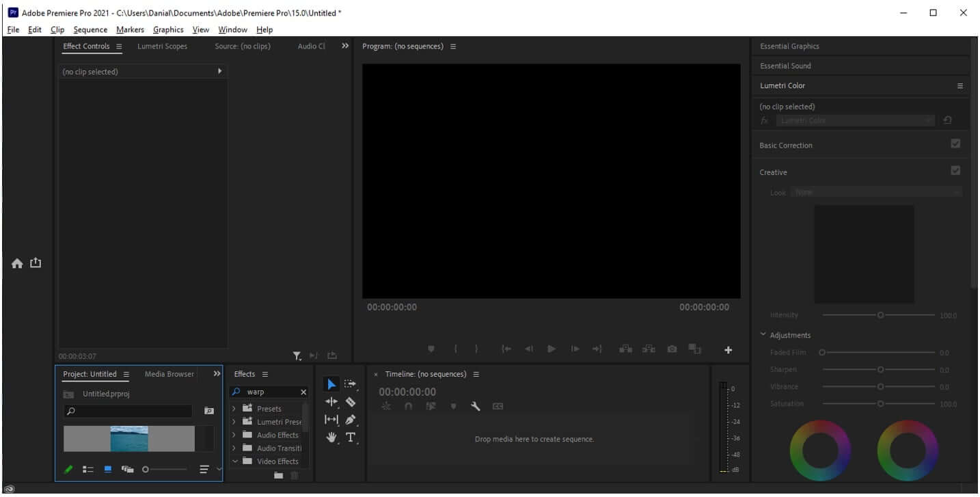Show overflow tabs beside Media Browser
This screenshot has width=980, height=497.
click(217, 374)
